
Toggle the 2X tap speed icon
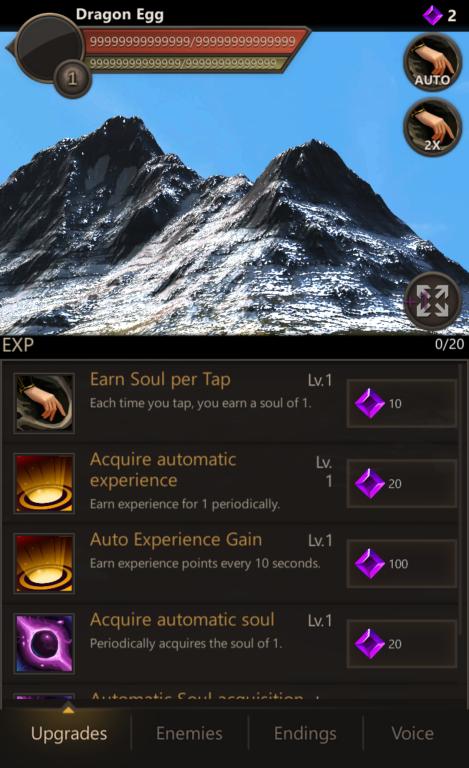[x=432, y=127]
